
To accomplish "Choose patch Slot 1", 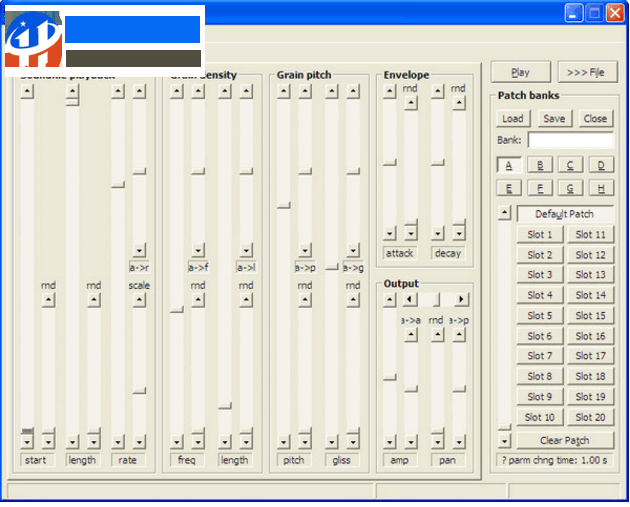I will (x=540, y=234).
